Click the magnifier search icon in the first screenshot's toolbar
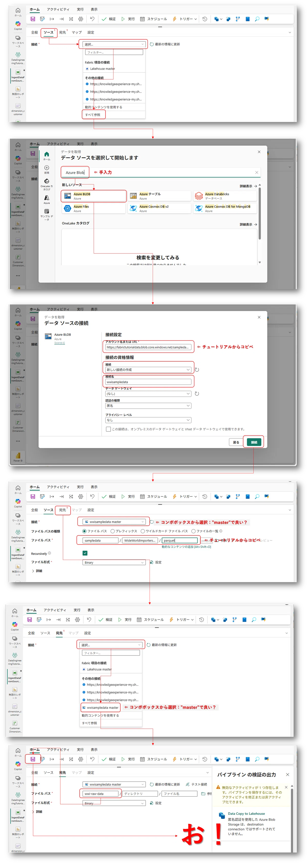The height and width of the screenshot is (868, 308). (257, 19)
